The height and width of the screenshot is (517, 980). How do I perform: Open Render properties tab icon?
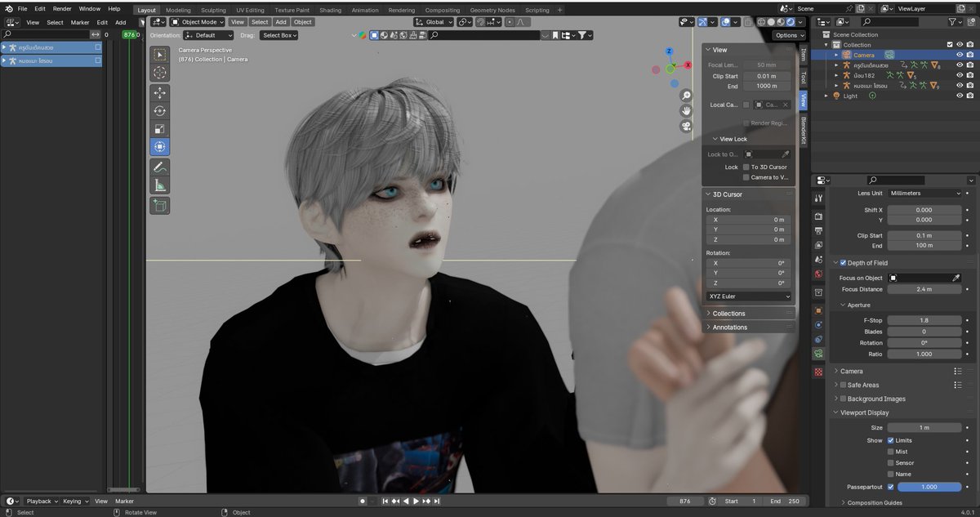point(818,216)
